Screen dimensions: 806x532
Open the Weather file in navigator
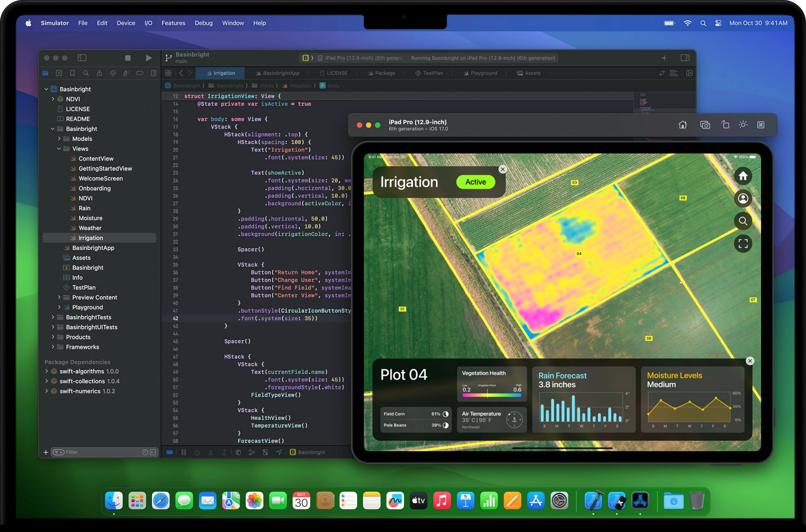pyautogui.click(x=90, y=228)
